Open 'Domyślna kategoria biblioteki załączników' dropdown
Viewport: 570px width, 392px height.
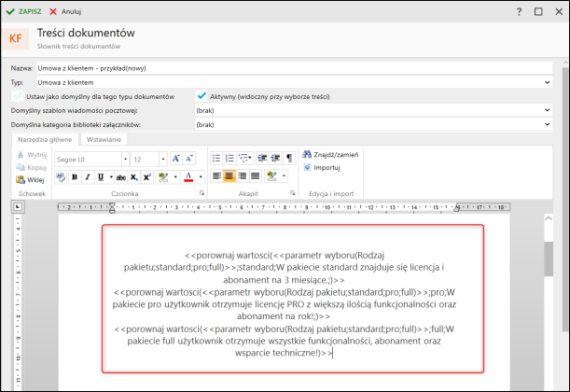[547, 124]
